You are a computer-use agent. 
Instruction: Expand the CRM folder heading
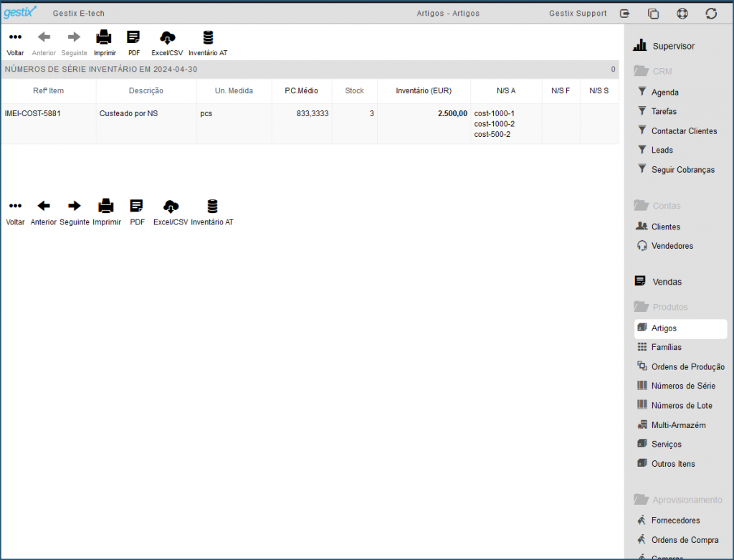pyautogui.click(x=652, y=71)
